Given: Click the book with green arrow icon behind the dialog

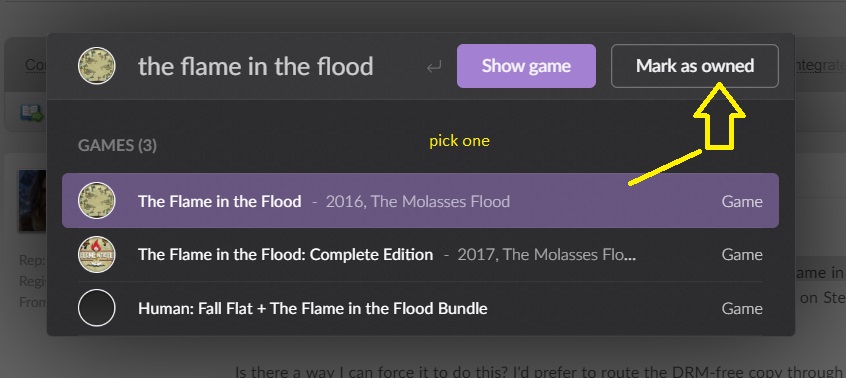Looking at the screenshot, I should click(x=32, y=113).
